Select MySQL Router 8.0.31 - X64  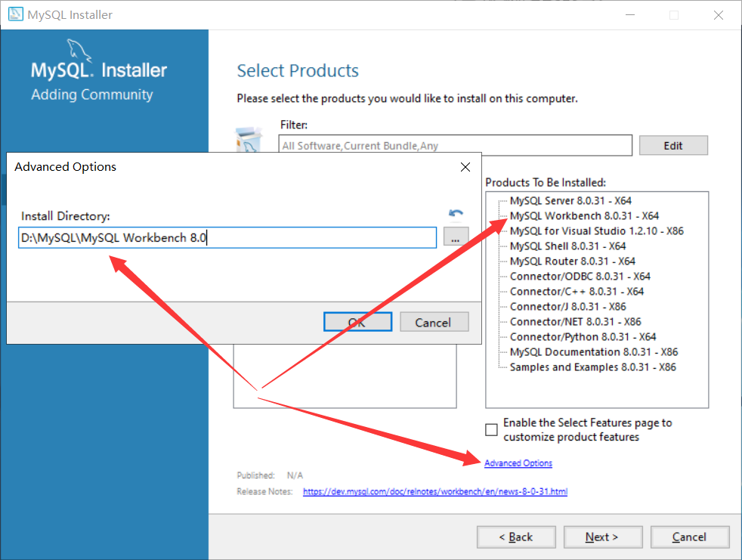click(573, 261)
